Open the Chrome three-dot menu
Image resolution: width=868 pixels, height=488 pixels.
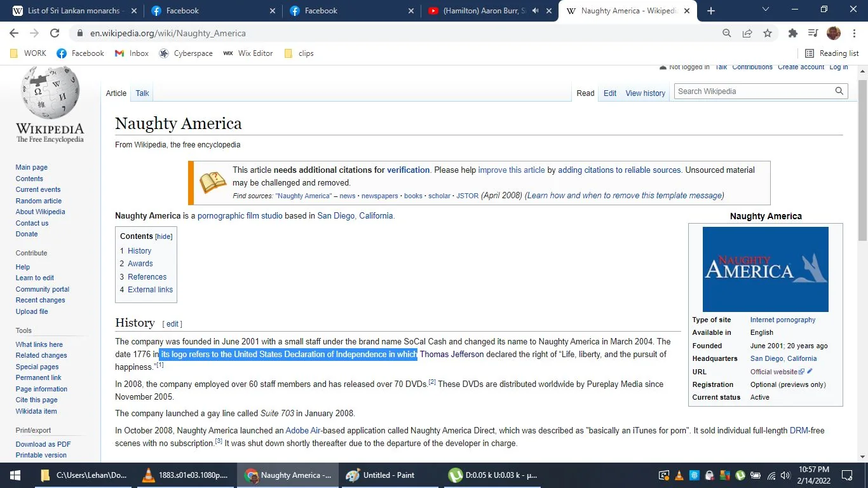(853, 33)
